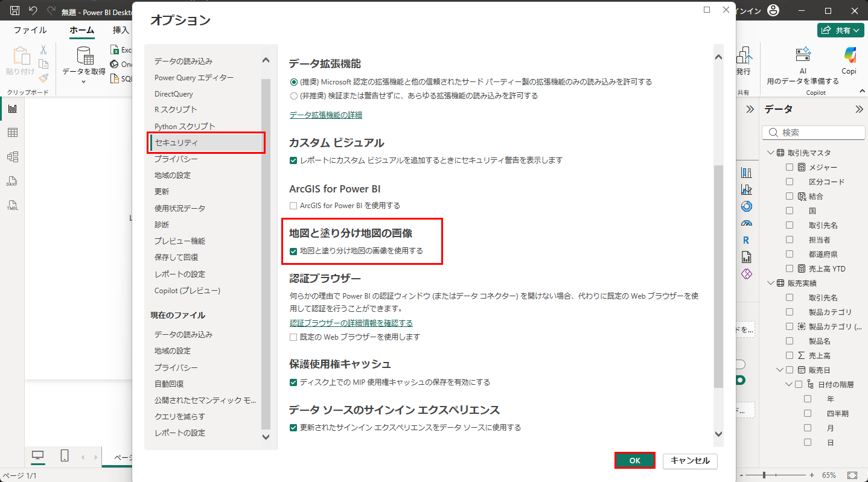
Task: Pick the R script visual
Action: pos(747,240)
